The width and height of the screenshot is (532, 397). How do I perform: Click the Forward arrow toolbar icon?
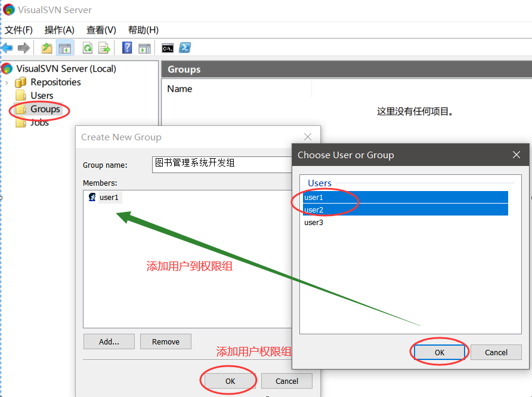click(x=23, y=48)
